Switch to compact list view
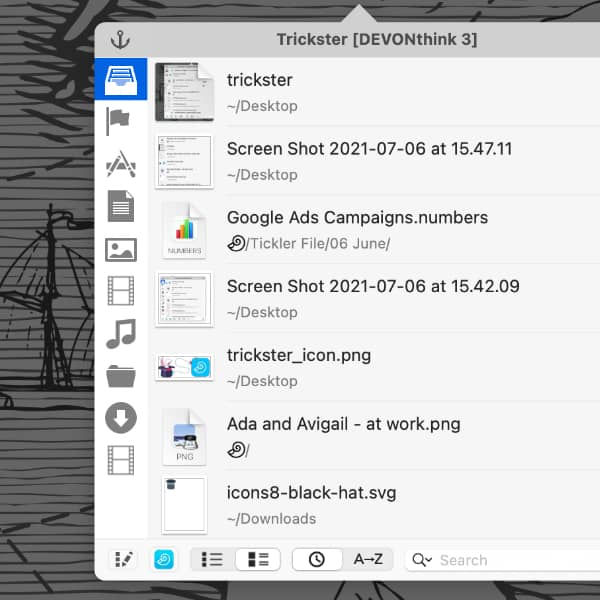 pyautogui.click(x=212, y=559)
